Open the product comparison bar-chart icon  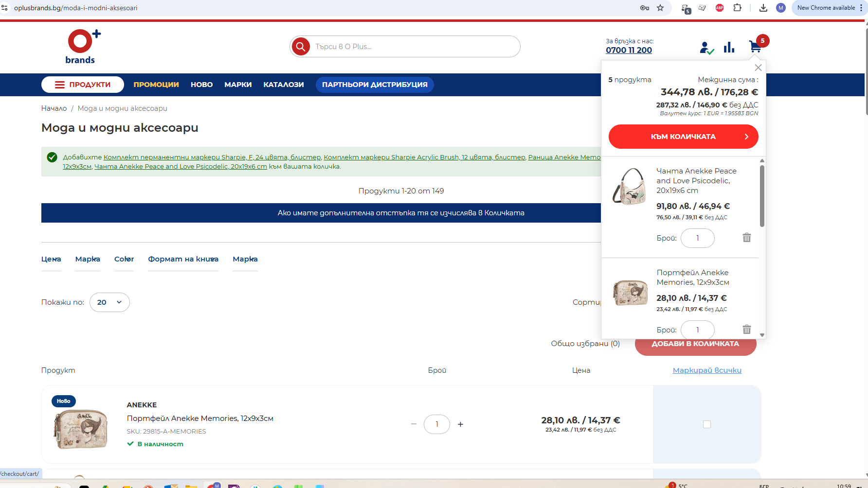click(729, 47)
